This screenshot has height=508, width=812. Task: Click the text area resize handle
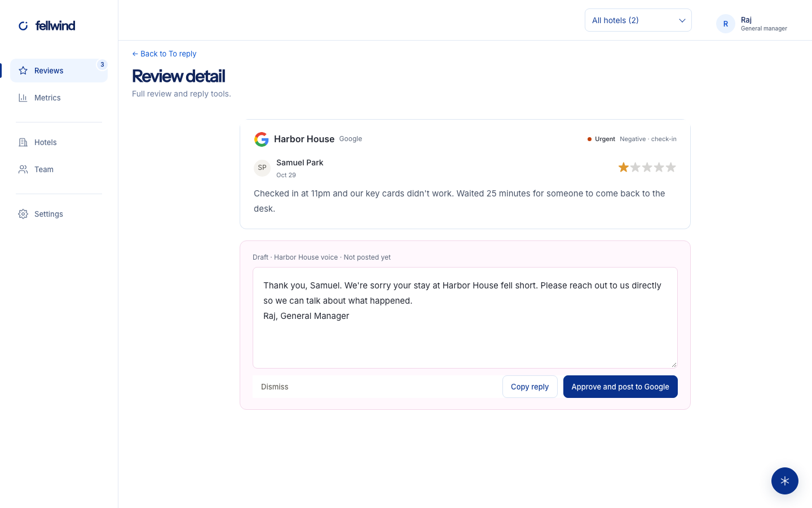(674, 365)
